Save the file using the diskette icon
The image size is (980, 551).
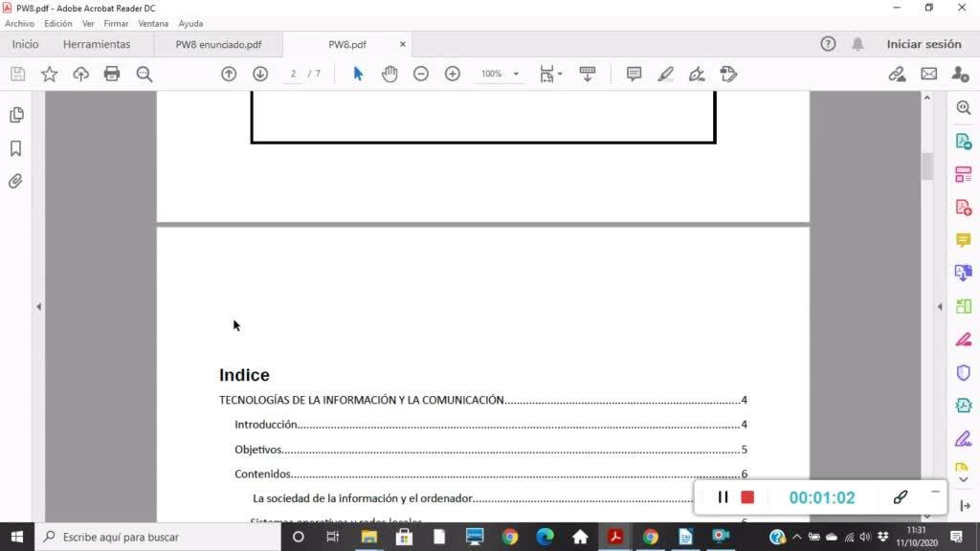tap(17, 74)
